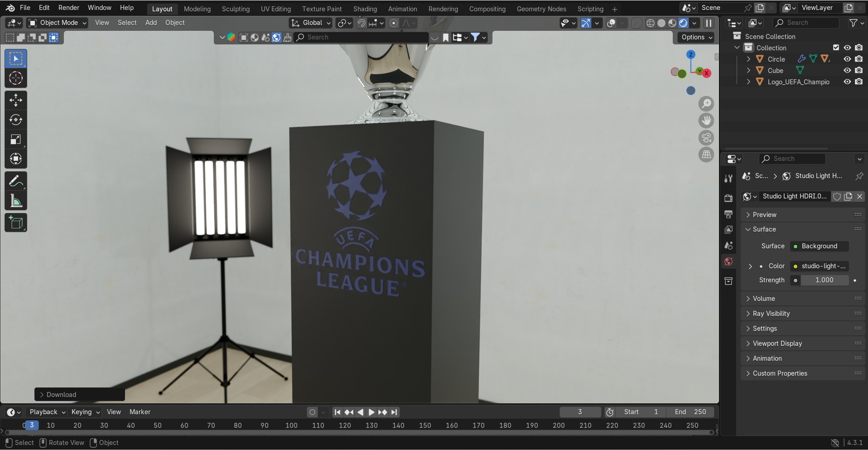Click the pan view hand icon
Image resolution: width=868 pixels, height=450 pixels.
[x=706, y=121]
